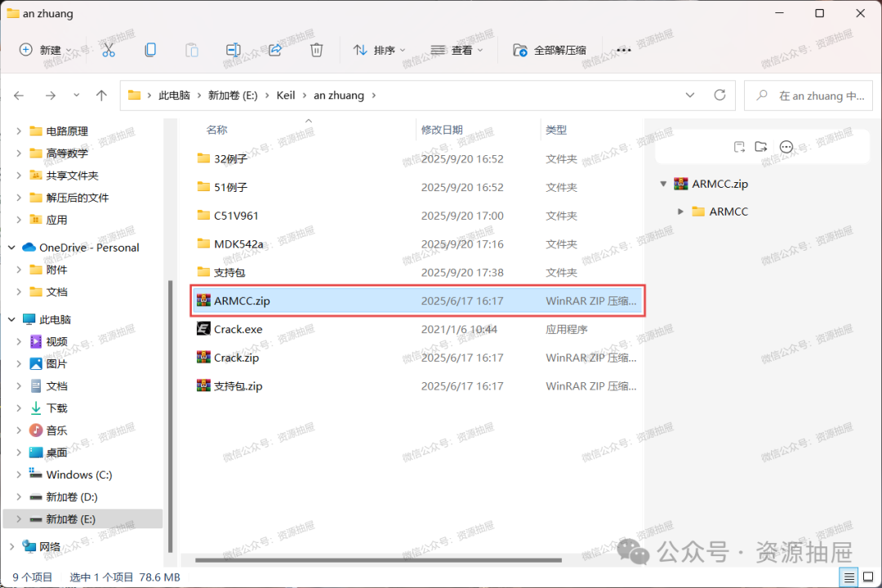This screenshot has height=588, width=882.
Task: Open 音乐 in the navigation pane
Action: point(56,430)
